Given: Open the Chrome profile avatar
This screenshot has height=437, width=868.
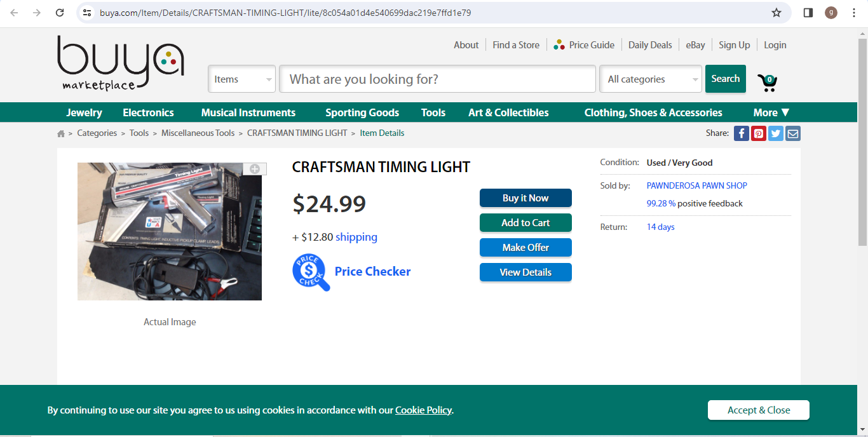Looking at the screenshot, I should click(831, 13).
